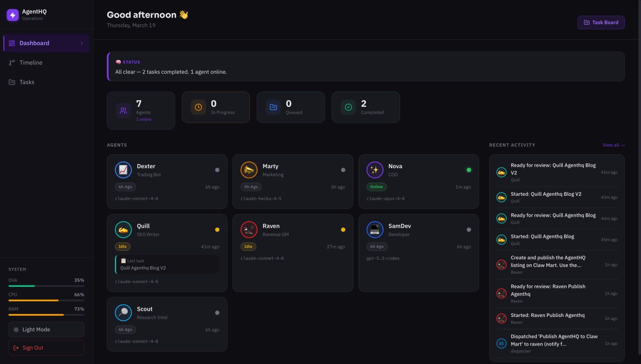Image resolution: width=641 pixels, height=364 pixels.
Task: Click Nova's green online status dot
Action: pyautogui.click(x=468, y=170)
